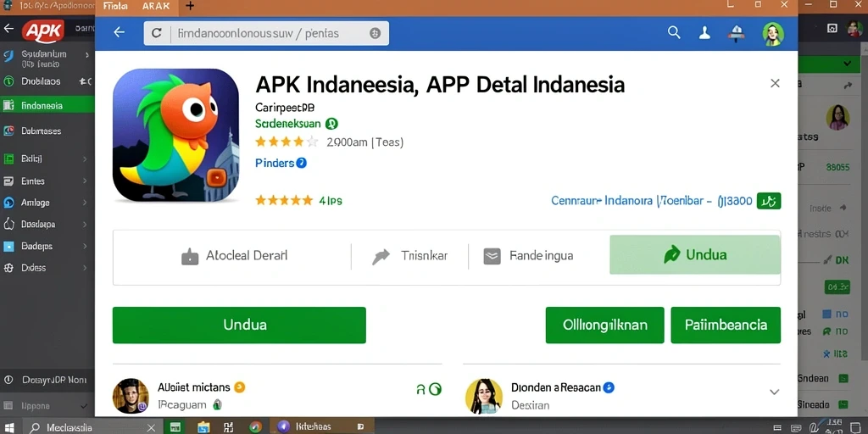Click the user avatar in right background panel
The height and width of the screenshot is (434, 868).
pos(837,117)
